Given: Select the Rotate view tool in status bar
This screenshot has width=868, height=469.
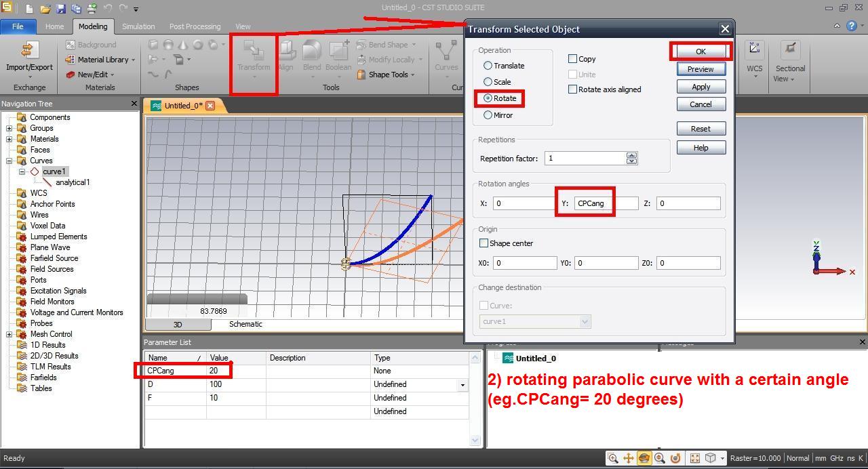Looking at the screenshot, I should (644, 458).
